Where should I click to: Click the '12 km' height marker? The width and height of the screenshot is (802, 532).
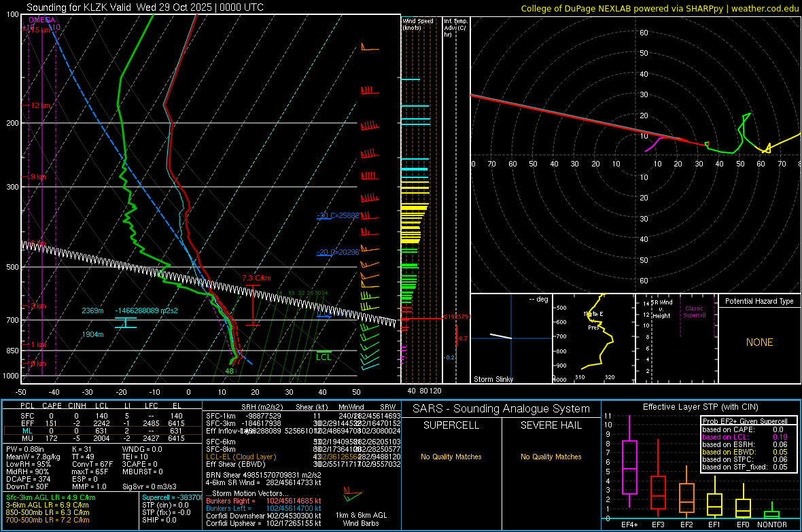[40, 105]
